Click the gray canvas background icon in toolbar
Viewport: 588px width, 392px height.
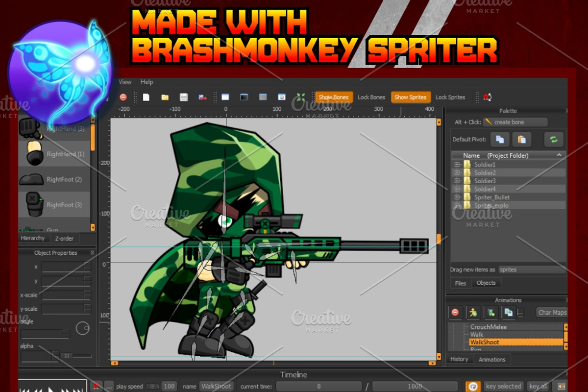[x=263, y=97]
